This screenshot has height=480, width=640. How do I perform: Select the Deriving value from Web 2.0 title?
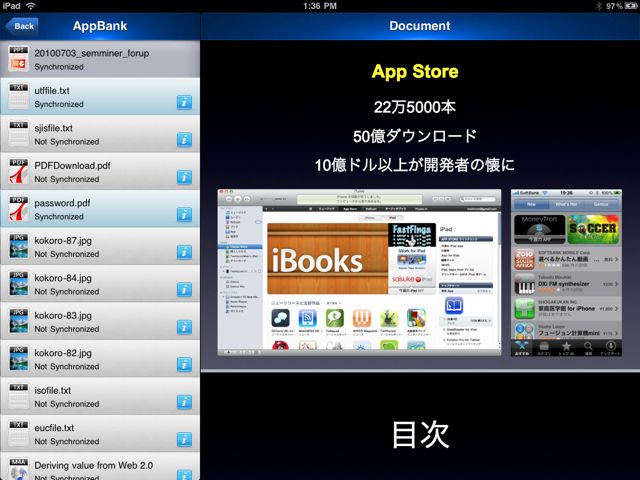tap(93, 465)
